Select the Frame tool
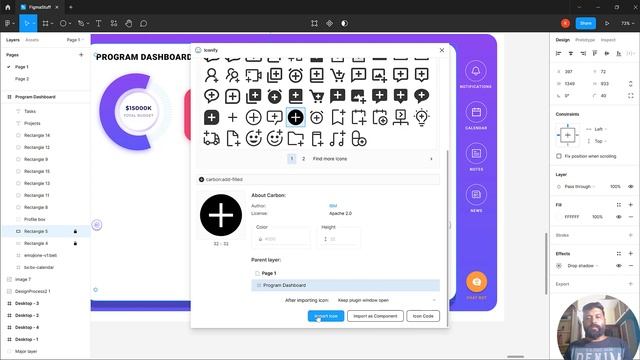 click(46, 23)
